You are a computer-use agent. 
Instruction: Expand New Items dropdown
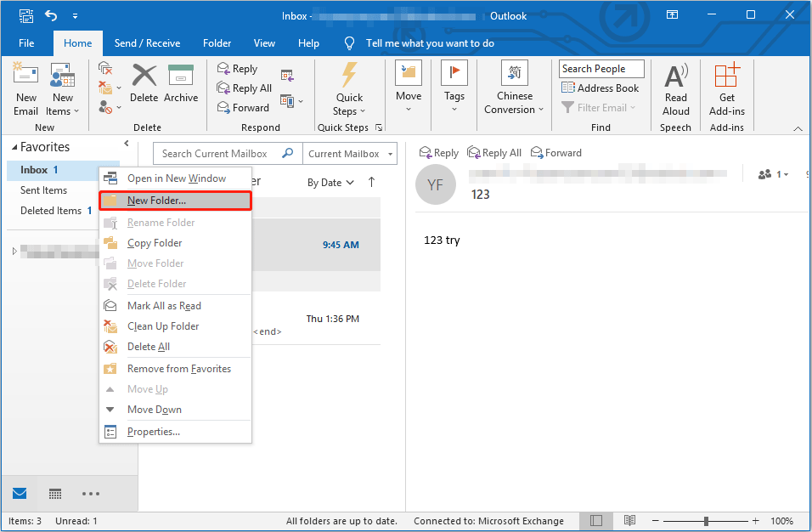click(62, 89)
